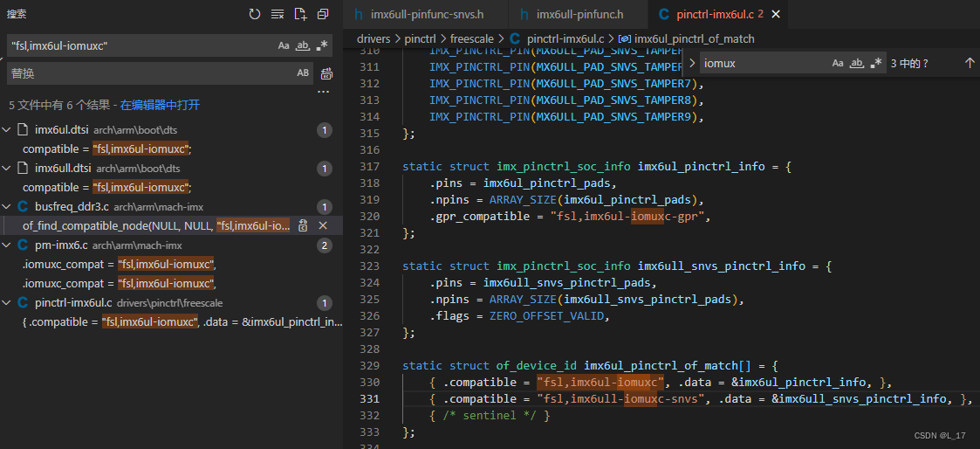Image resolution: width=980 pixels, height=449 pixels.
Task: Click the 搜索 panel title
Action: point(17,14)
